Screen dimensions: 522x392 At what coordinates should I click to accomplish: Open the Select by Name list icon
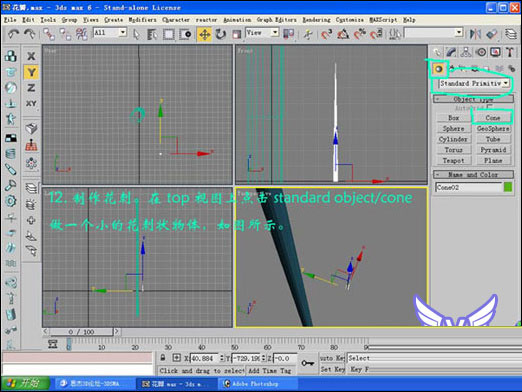click(152, 34)
